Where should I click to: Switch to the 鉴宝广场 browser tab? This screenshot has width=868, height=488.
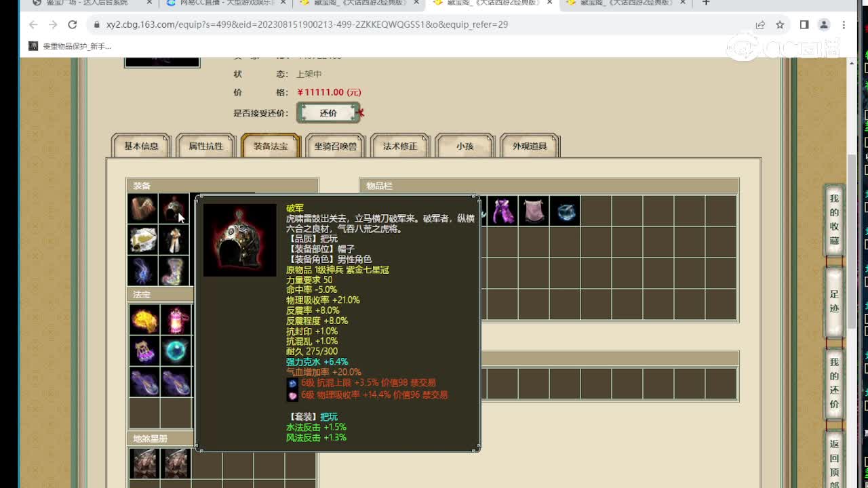coord(87,3)
